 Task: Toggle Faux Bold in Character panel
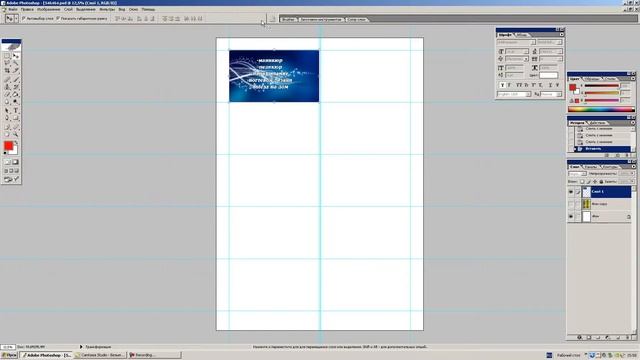click(x=502, y=85)
